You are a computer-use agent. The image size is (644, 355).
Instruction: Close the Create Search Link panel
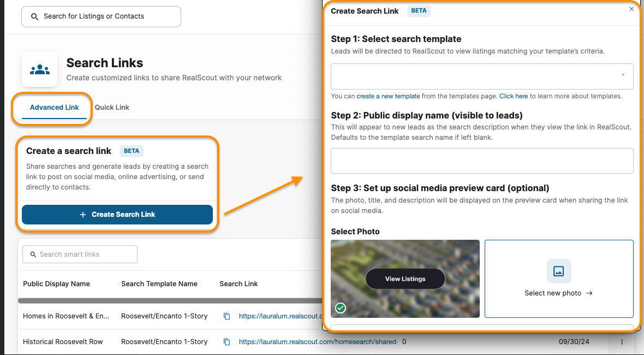coord(631,9)
